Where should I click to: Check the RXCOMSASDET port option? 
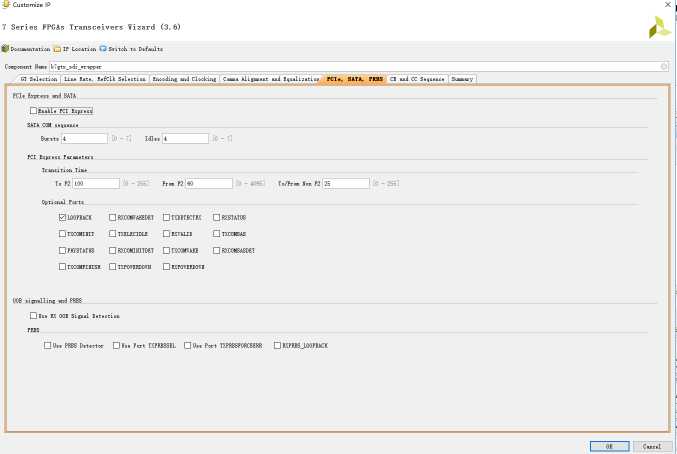click(216, 250)
